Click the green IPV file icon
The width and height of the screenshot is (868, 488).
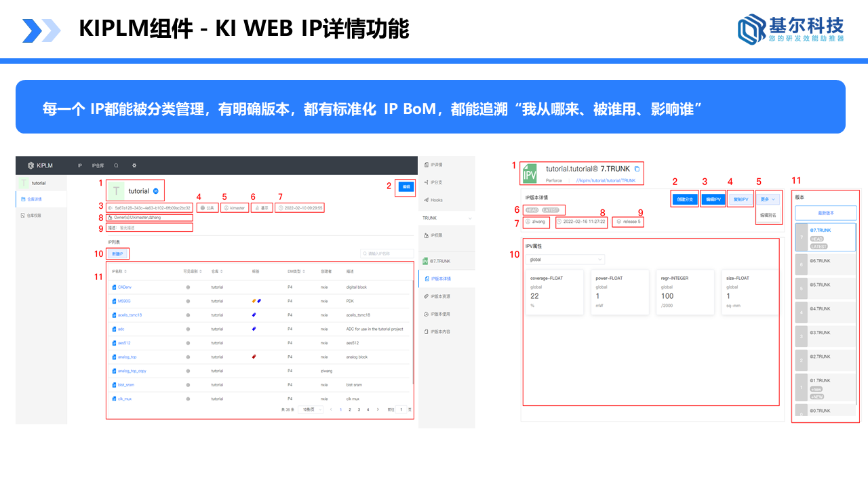click(530, 174)
